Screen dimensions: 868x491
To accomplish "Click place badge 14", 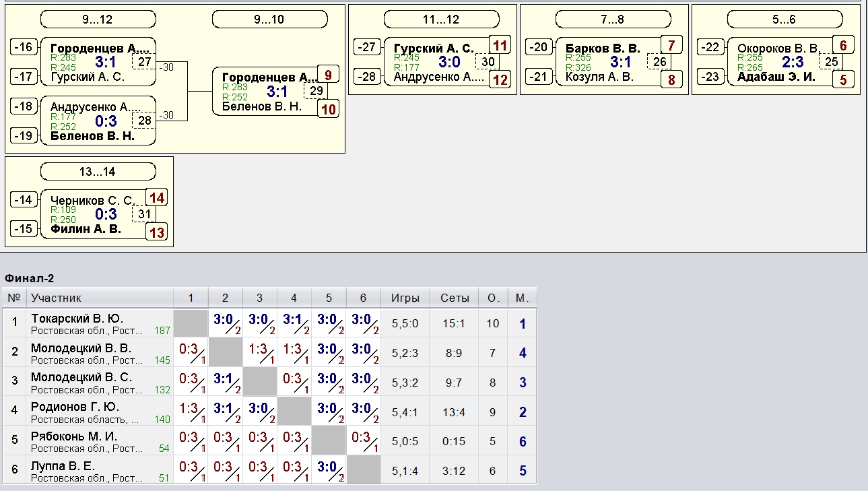I will coord(157,198).
